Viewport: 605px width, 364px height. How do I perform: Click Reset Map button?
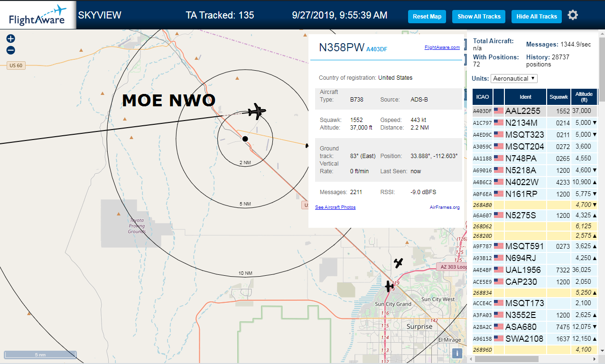point(427,16)
